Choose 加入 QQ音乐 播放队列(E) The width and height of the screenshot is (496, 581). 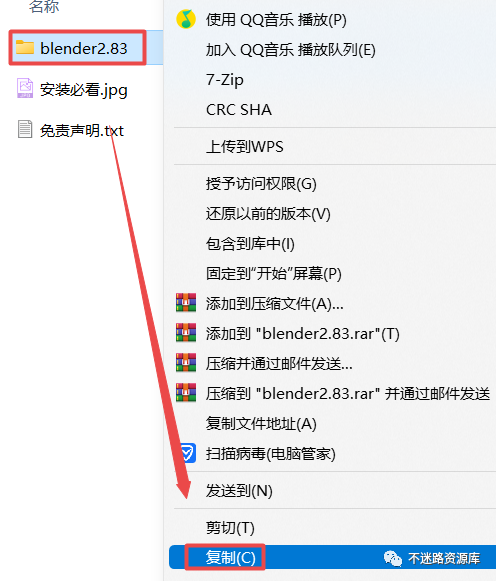[291, 50]
